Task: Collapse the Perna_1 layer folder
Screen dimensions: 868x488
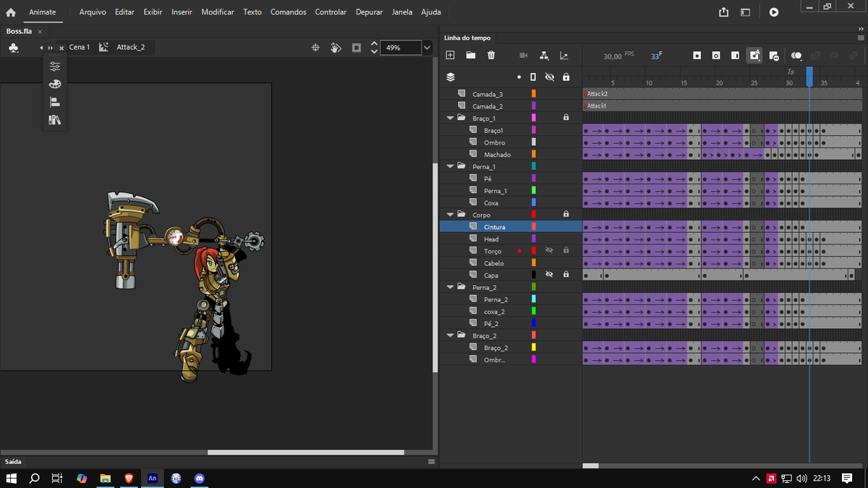Action: point(450,166)
